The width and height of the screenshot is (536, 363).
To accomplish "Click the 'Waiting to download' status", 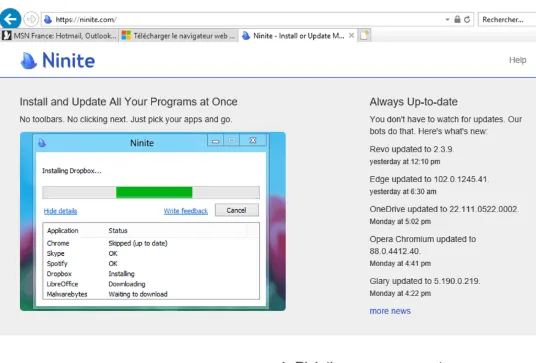I will coord(138,294).
